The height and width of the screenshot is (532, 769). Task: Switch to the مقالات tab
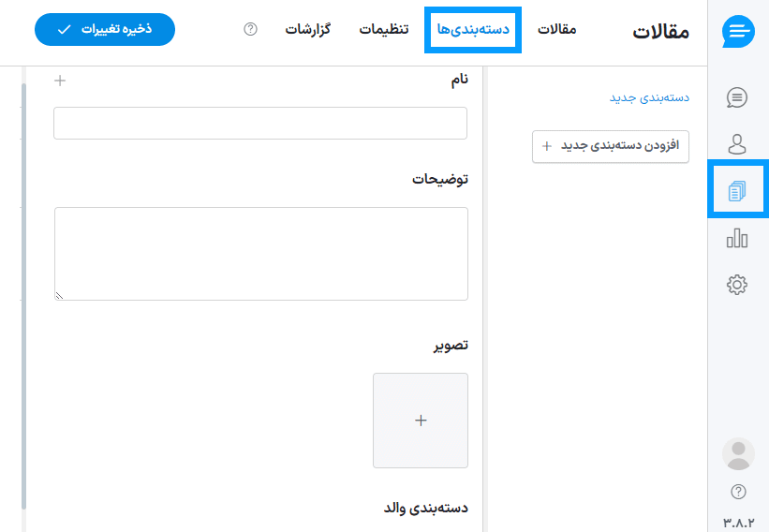[556, 30]
